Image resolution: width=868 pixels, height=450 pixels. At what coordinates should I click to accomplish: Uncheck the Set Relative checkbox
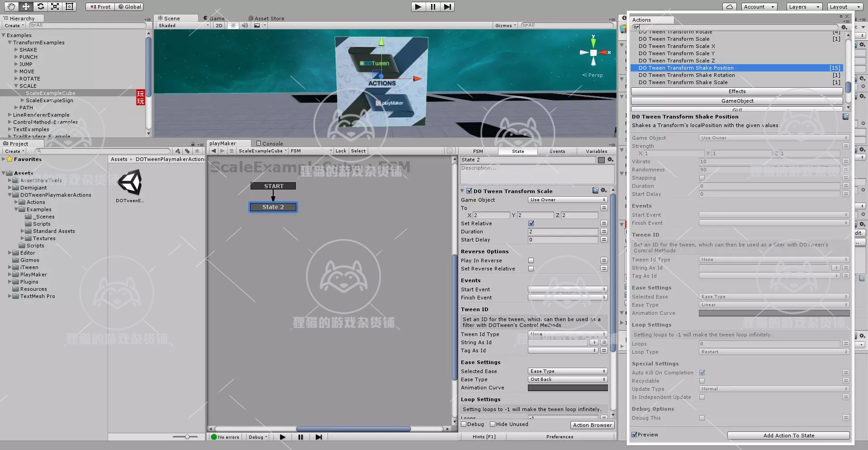pos(531,223)
